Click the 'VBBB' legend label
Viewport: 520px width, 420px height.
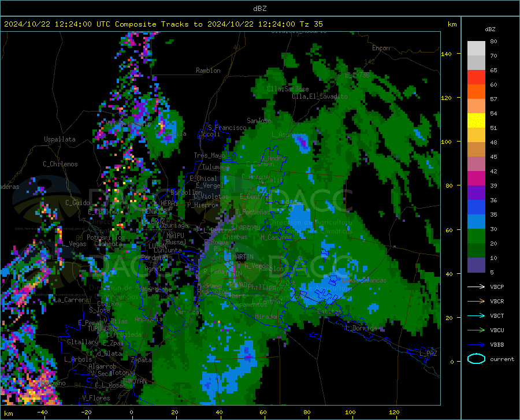pos(497,345)
